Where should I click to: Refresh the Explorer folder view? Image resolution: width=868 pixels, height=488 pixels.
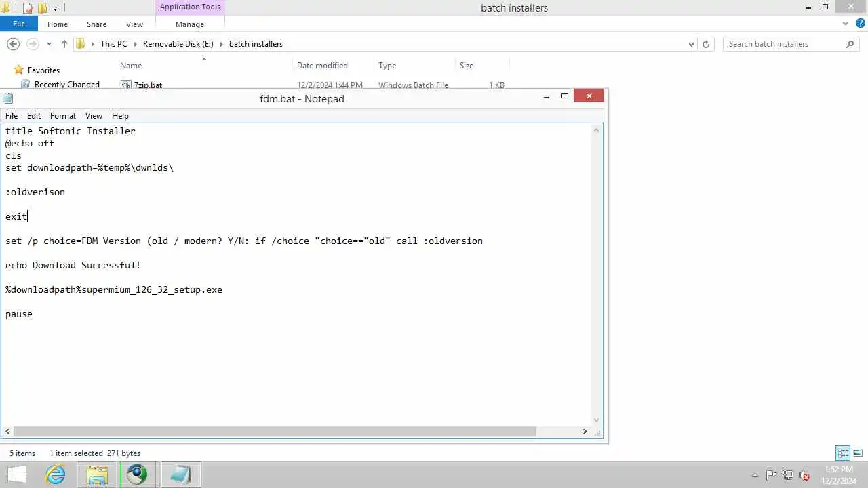tap(706, 44)
